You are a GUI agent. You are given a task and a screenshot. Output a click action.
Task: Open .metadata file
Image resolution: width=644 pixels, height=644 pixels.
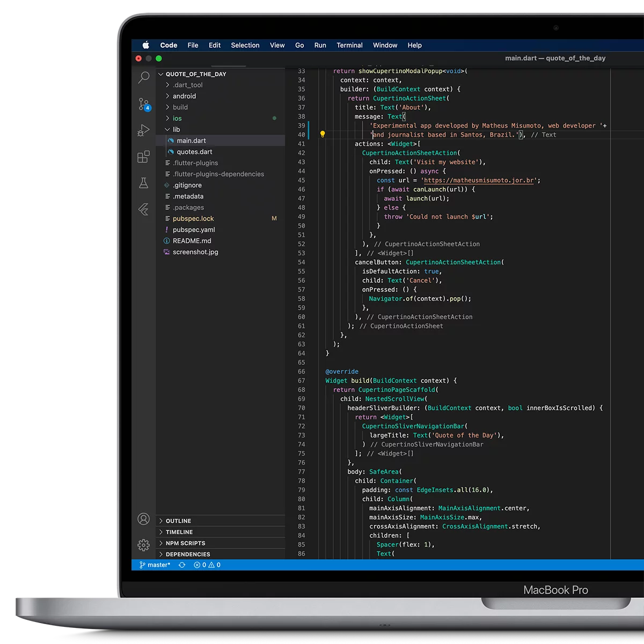click(220, 196)
